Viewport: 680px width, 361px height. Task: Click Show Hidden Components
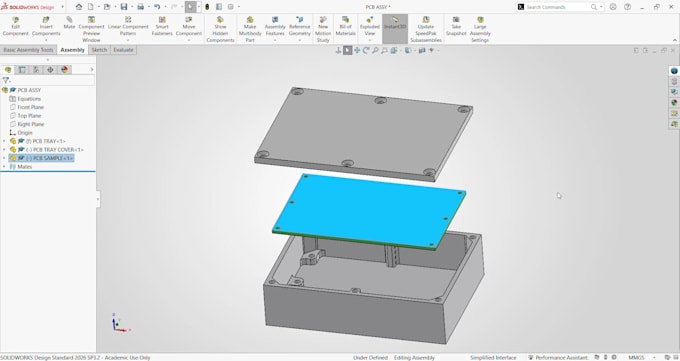220,29
